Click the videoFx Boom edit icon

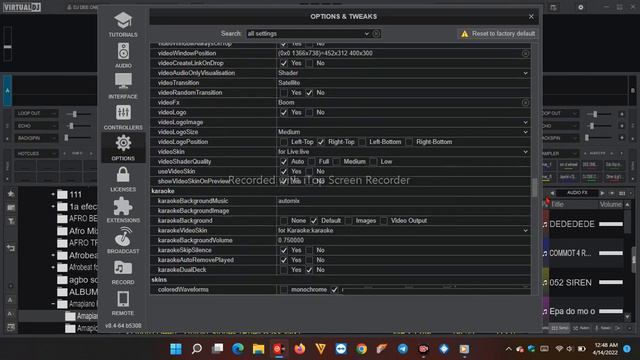525,103
